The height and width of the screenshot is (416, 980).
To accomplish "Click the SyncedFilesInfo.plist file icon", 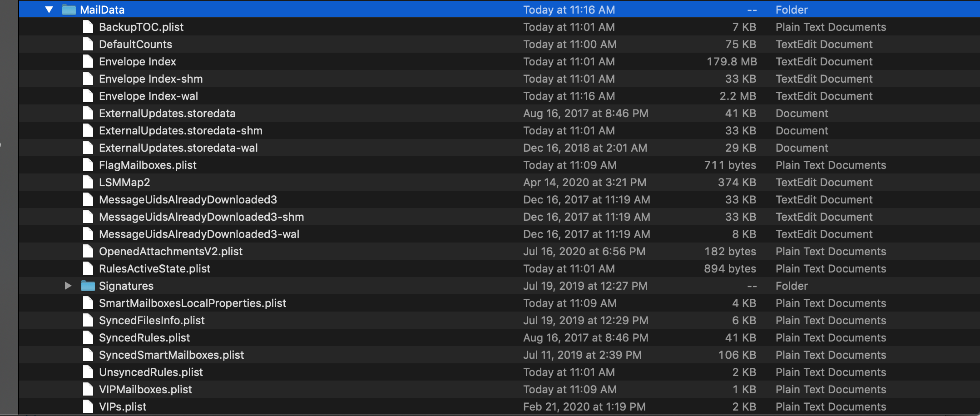I will tap(88, 320).
